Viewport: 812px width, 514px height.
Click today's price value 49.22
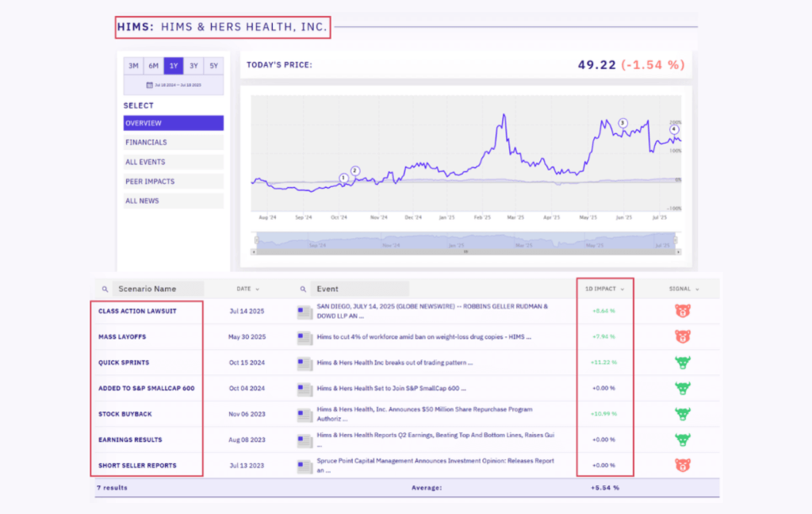(x=597, y=65)
